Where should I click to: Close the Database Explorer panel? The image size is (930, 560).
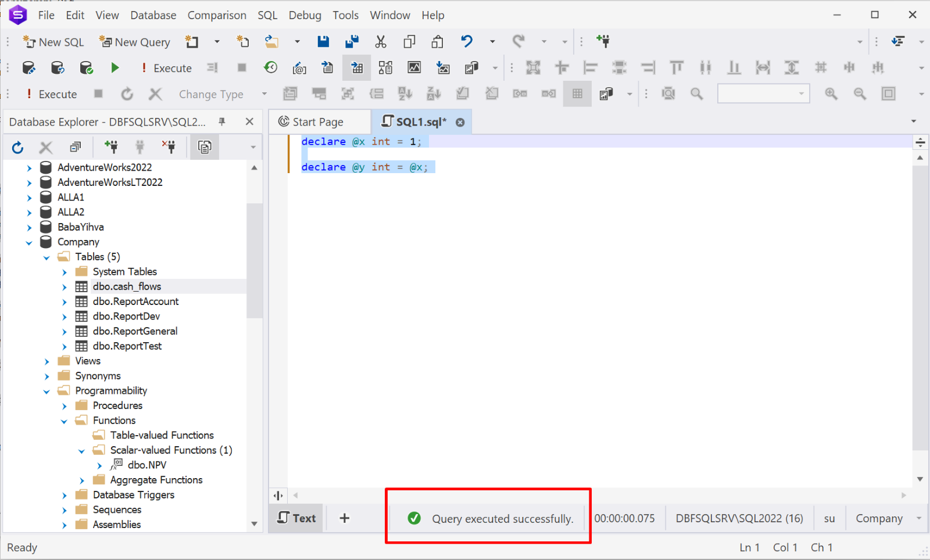click(x=249, y=121)
